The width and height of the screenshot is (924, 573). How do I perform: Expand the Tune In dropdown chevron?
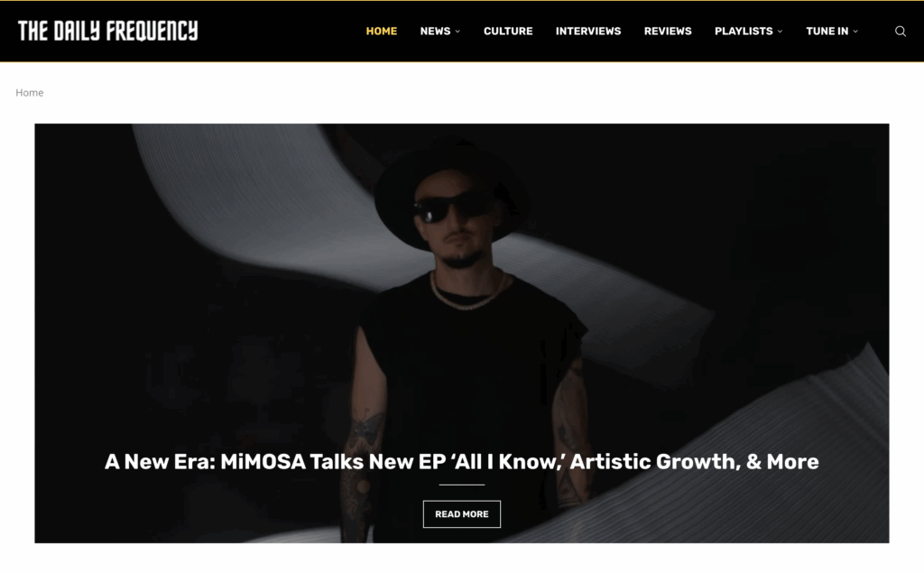855,32
